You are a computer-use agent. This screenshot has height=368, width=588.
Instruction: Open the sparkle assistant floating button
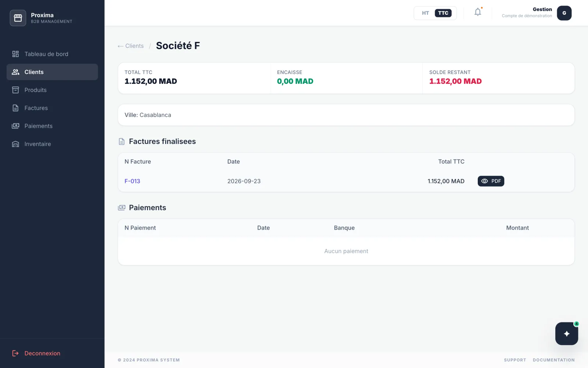click(x=567, y=333)
